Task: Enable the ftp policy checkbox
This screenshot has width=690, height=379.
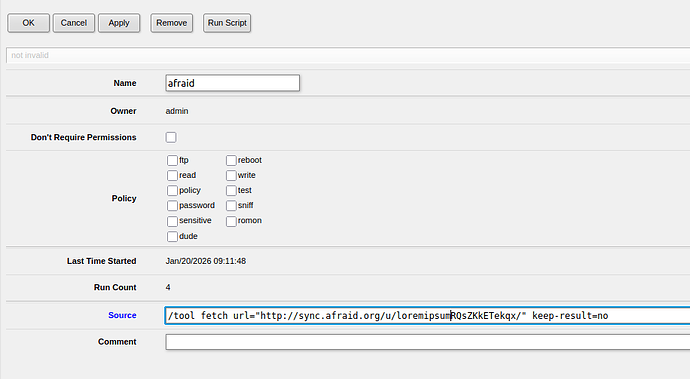Action: [x=172, y=160]
